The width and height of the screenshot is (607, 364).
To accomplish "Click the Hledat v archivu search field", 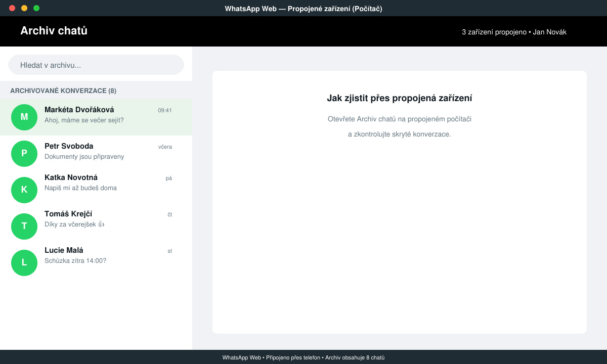I will click(x=96, y=65).
